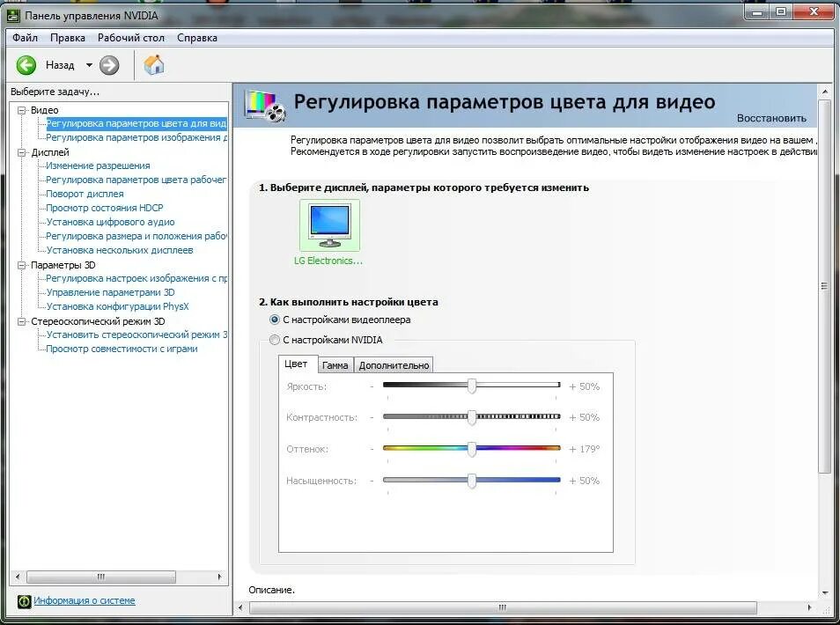Open the Правка menu
Viewport: 840px width, 625px height.
point(68,38)
